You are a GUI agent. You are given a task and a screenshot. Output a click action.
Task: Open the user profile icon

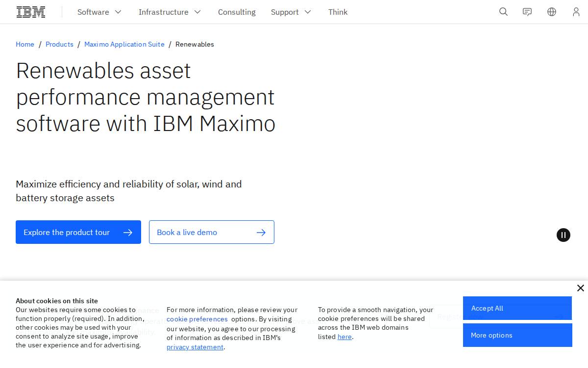pos(576,12)
